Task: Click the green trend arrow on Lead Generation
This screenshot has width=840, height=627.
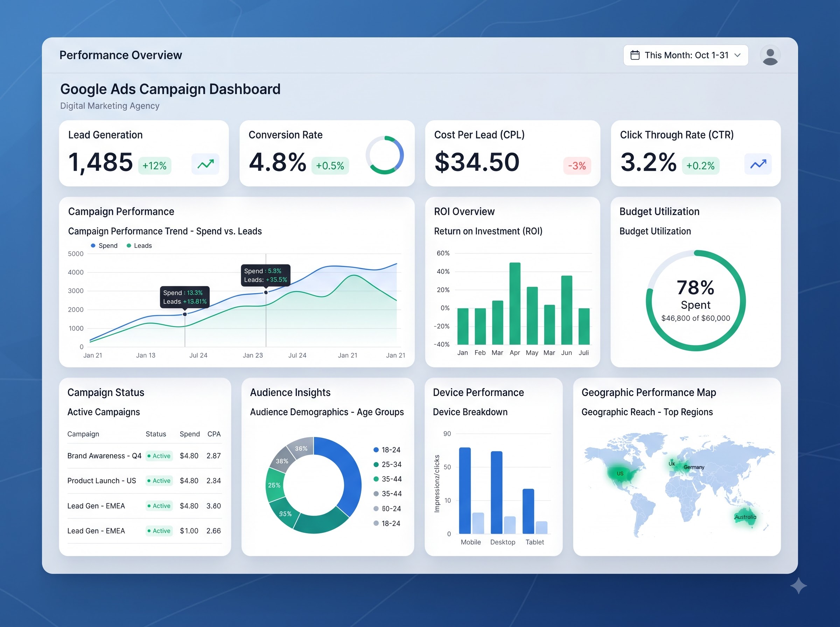Action: pyautogui.click(x=205, y=164)
